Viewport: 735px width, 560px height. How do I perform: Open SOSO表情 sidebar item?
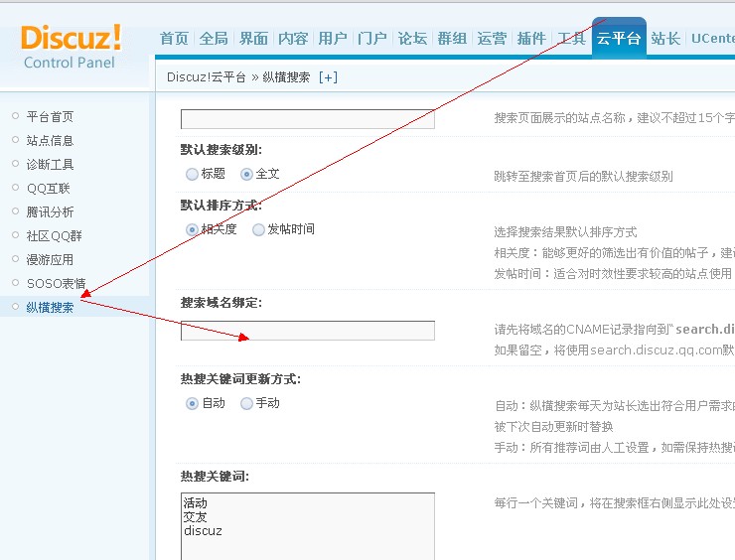coord(57,284)
